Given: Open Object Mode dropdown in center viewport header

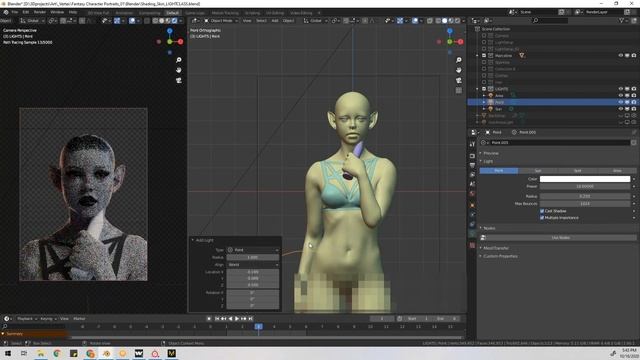Looking at the screenshot, I should 221,20.
